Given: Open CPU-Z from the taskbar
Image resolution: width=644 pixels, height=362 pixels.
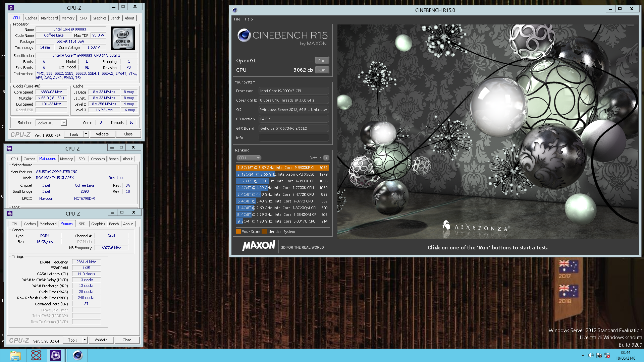Looking at the screenshot, I should tap(56, 355).
